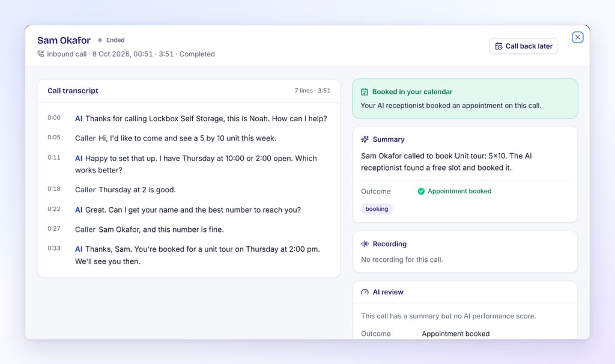
Task: Click the Outcome label in the Summary card
Action: coord(376,192)
